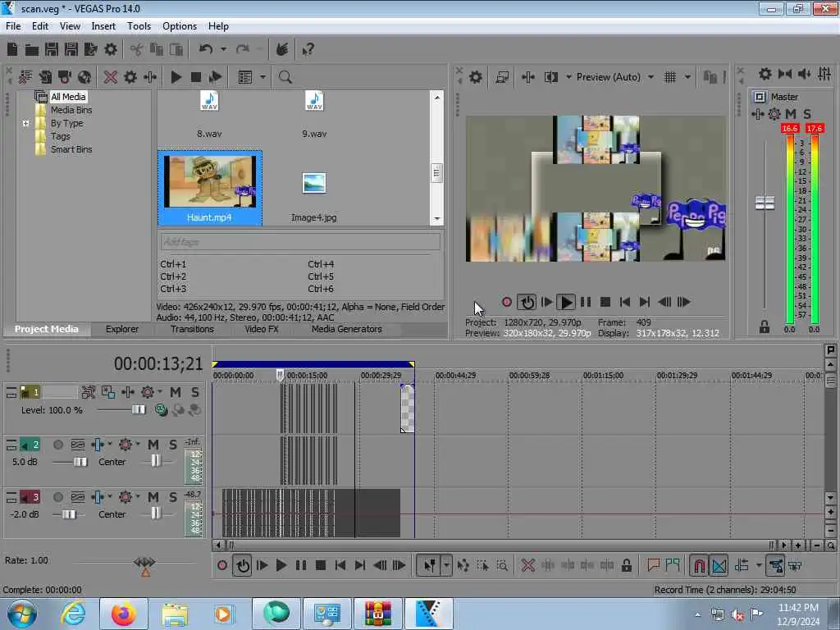The height and width of the screenshot is (630, 840).
Task: Stop playback in timeline transport
Action: (x=321, y=565)
